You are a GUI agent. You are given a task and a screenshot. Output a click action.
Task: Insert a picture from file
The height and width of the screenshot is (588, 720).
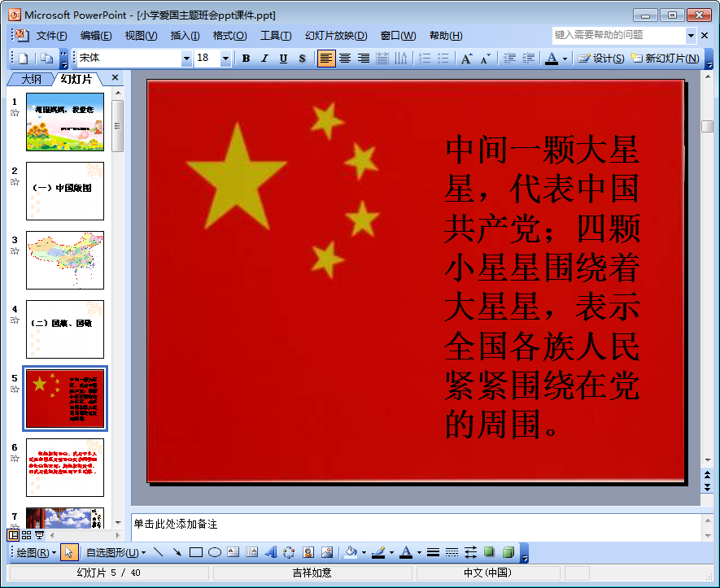327,552
